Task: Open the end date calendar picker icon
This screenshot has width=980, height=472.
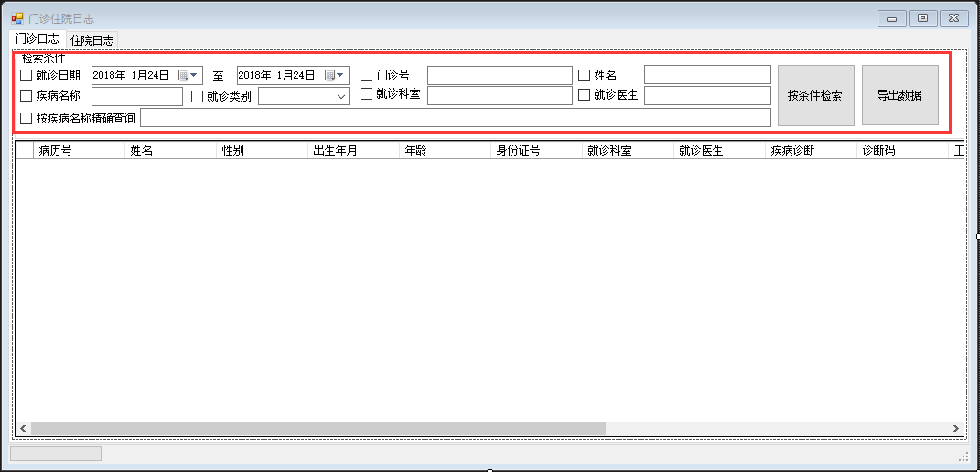Action: (334, 76)
